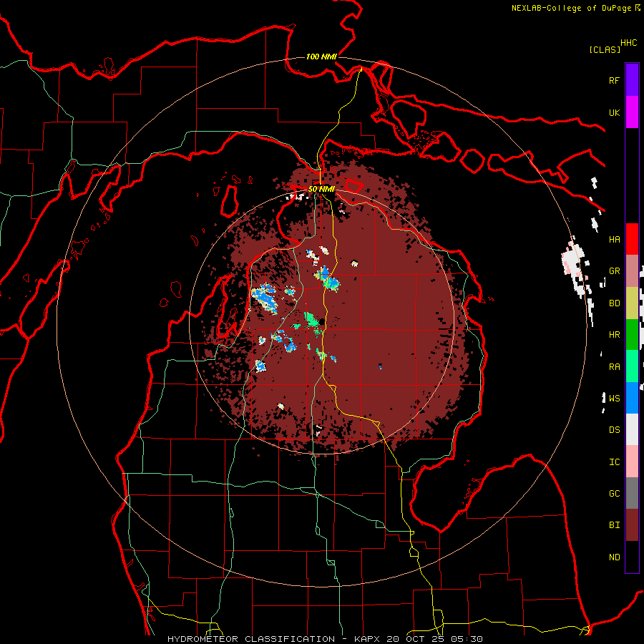Viewport: 644px width, 644px height.
Task: Click the IC legend label
Action: (x=614, y=462)
